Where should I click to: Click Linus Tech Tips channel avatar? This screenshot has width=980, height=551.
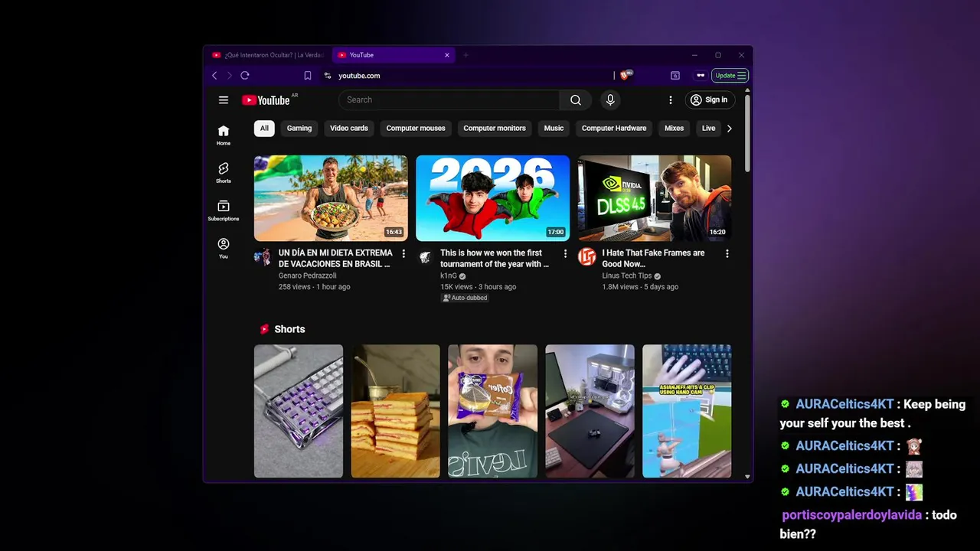(x=586, y=257)
